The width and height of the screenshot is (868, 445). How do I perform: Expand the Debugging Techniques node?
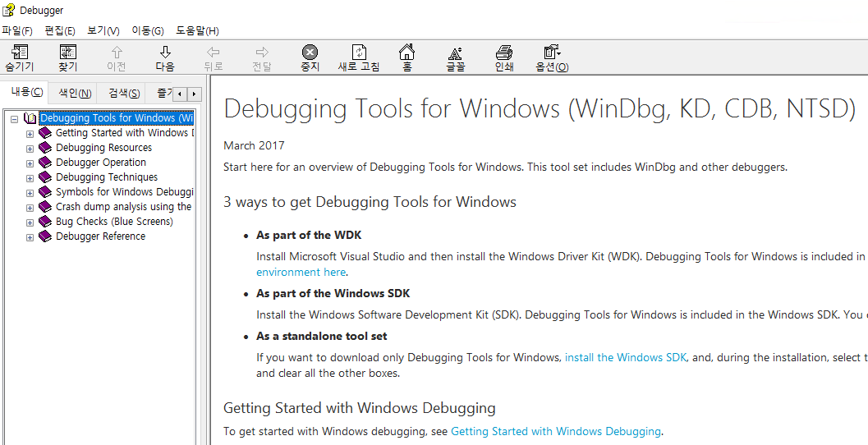30,177
